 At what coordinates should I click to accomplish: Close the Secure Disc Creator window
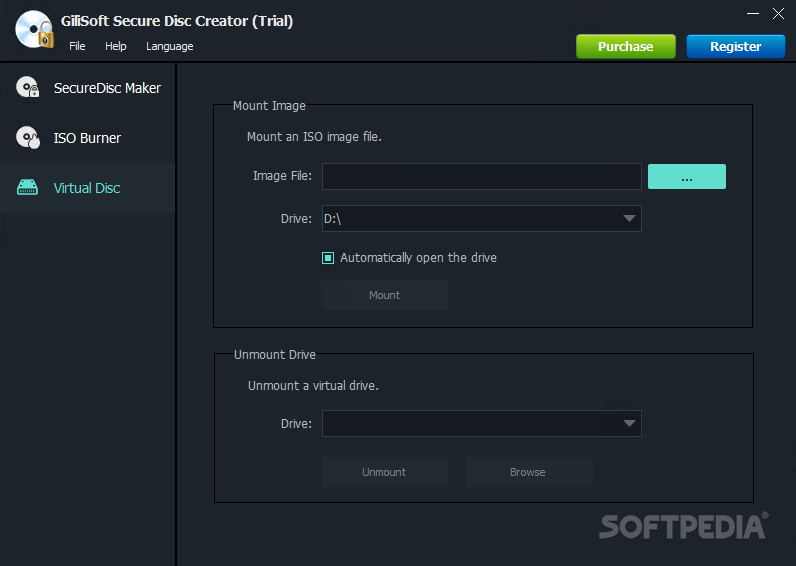(x=778, y=14)
